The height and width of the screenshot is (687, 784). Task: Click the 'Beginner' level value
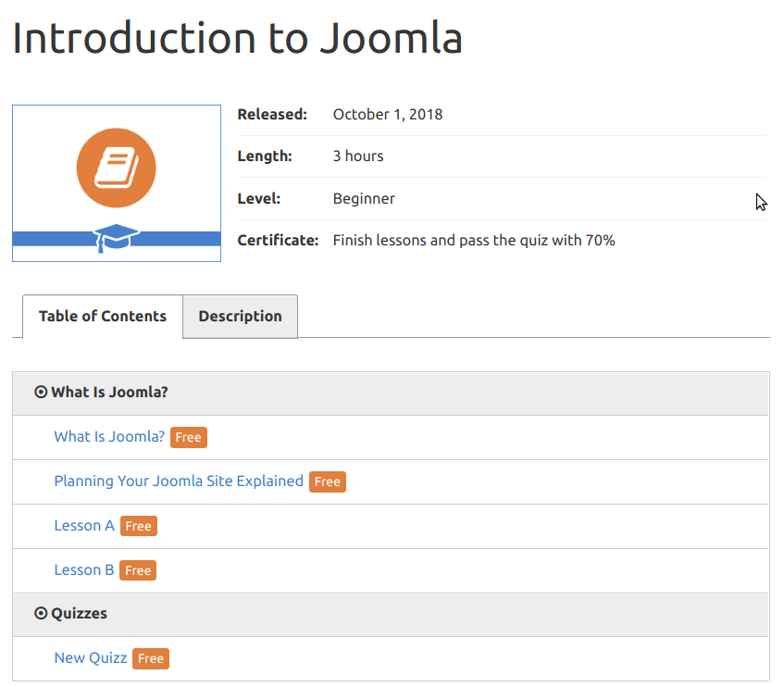(x=364, y=198)
